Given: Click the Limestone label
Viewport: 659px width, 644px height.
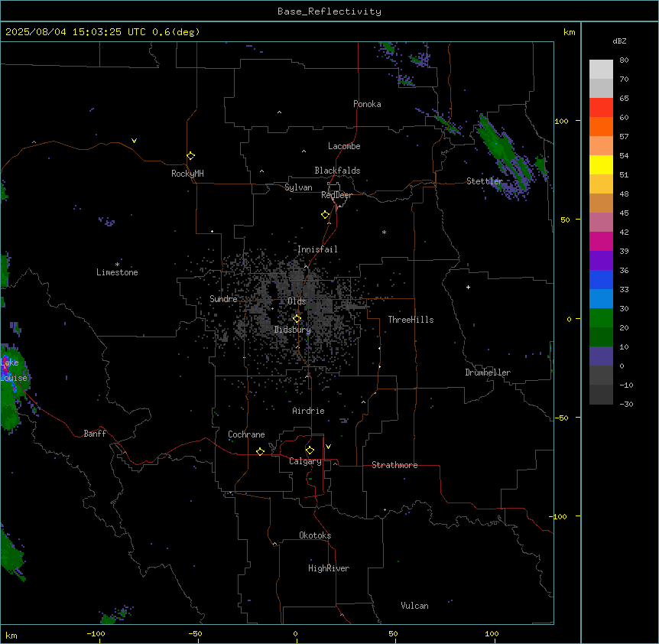Looking at the screenshot, I should [x=117, y=272].
